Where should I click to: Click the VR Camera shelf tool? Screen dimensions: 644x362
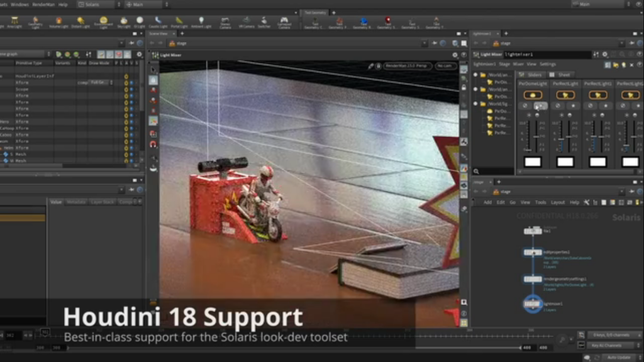(247, 22)
